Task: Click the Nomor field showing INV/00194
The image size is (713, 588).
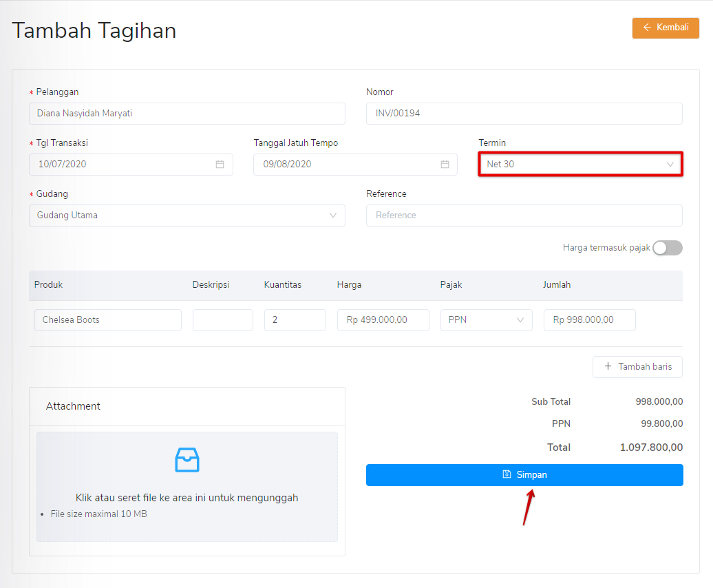Action: coord(524,113)
